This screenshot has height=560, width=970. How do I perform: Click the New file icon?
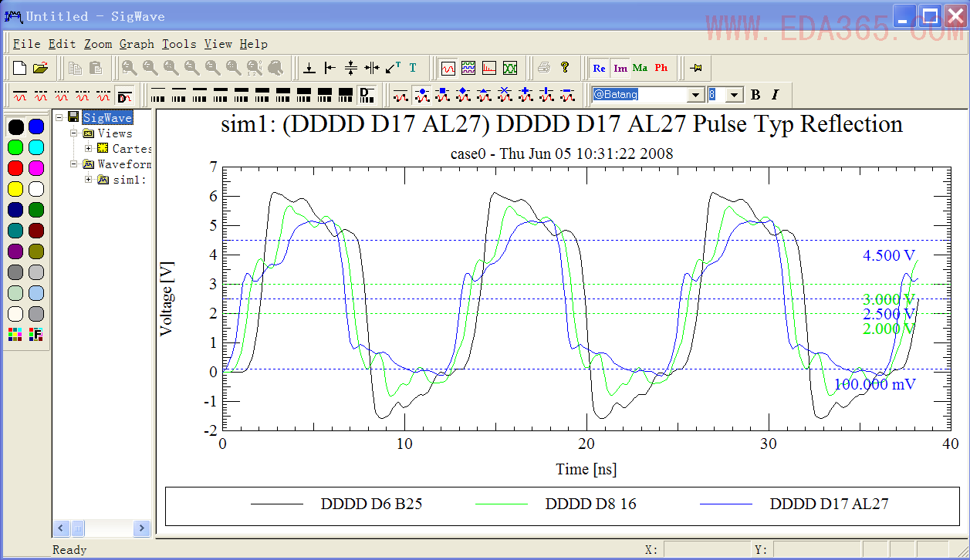tap(20, 68)
